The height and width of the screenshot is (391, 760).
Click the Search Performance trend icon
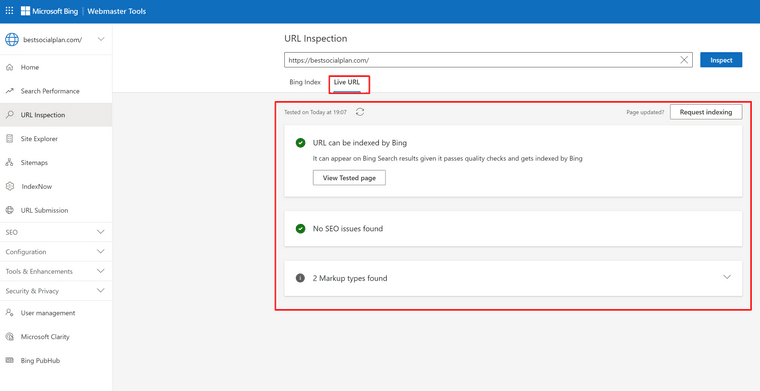pyautogui.click(x=9, y=91)
